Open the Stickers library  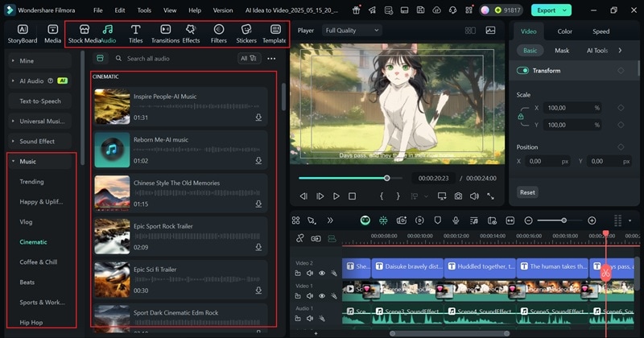(x=246, y=34)
